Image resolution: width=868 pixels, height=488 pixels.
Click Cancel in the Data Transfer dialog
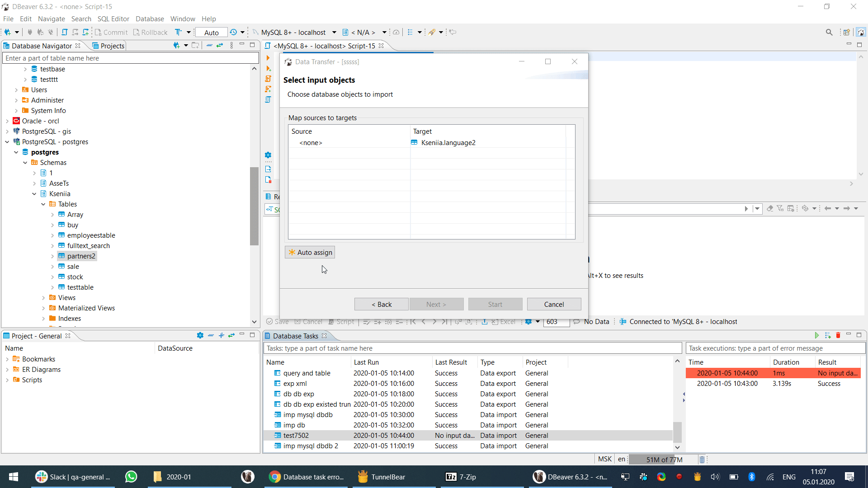pos(554,304)
